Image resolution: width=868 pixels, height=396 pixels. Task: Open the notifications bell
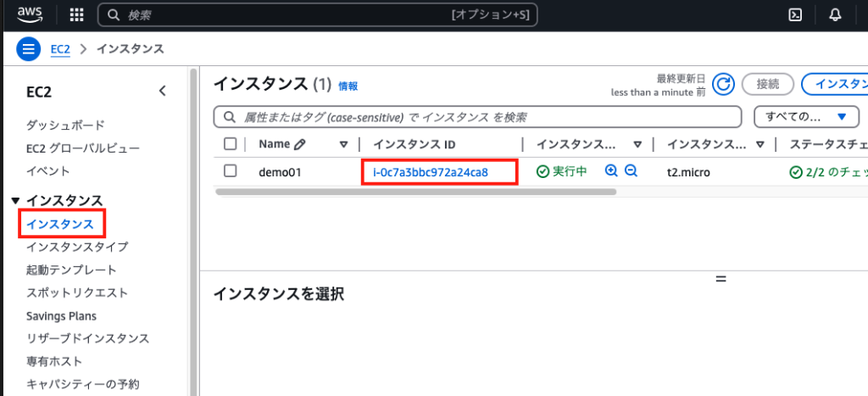[835, 15]
